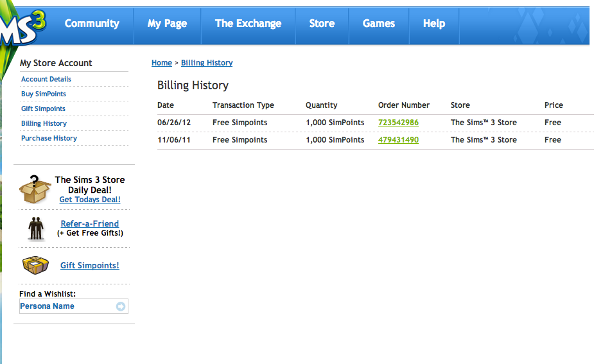Click Free price in 06/26/12 row
The image size is (612, 364).
[x=553, y=123]
